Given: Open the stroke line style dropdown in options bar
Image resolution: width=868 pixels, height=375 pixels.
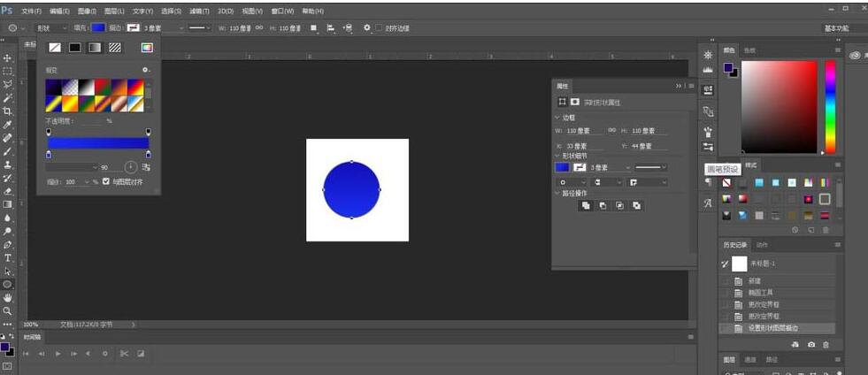Looking at the screenshot, I should point(198,28).
